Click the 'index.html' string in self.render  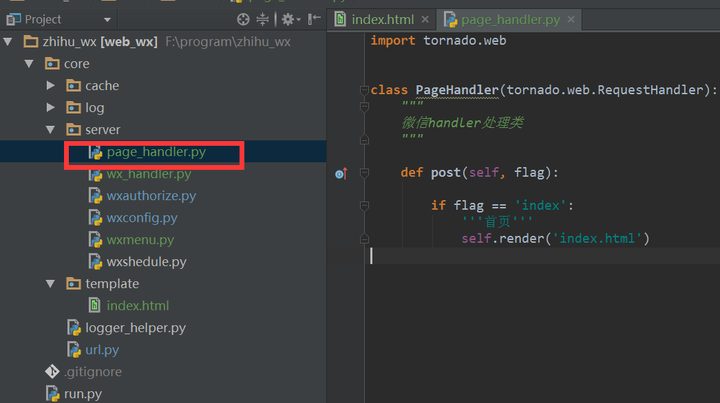(597, 239)
